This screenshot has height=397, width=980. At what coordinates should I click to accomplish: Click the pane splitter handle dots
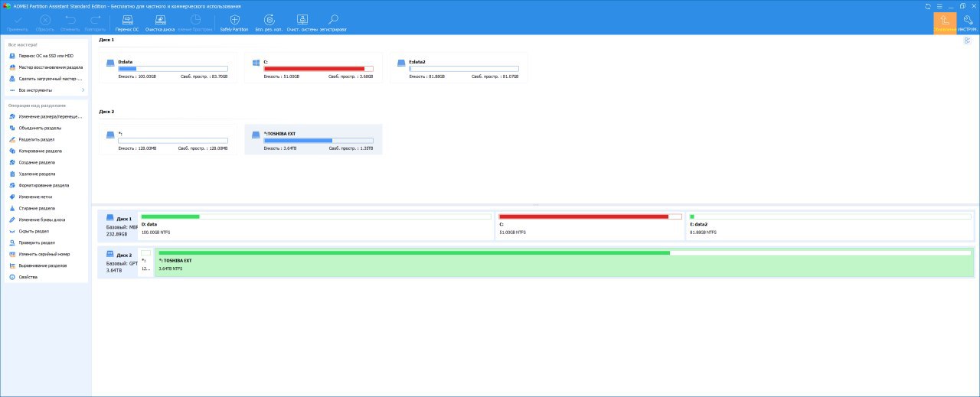pyautogui.click(x=535, y=205)
